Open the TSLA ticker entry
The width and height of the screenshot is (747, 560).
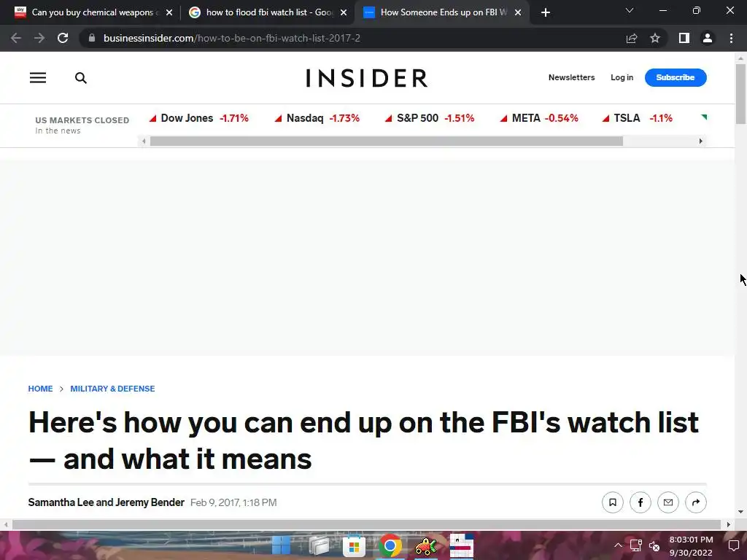pyautogui.click(x=638, y=118)
